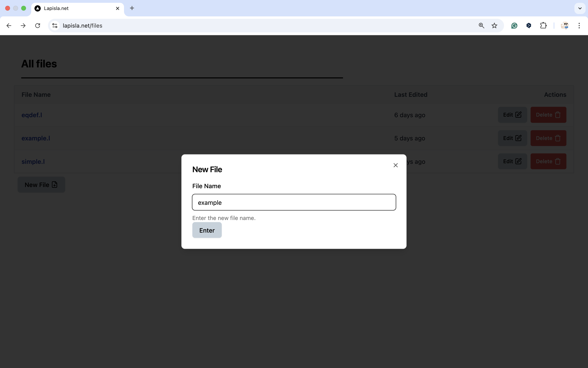The height and width of the screenshot is (368, 588).
Task: Open the simple.l file link
Action: coord(33,162)
